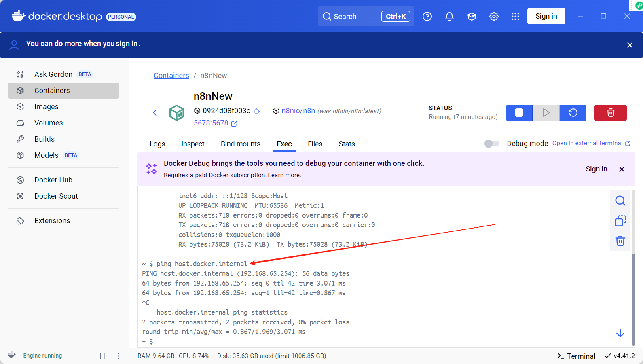Switch to the Logs tab

click(x=157, y=144)
